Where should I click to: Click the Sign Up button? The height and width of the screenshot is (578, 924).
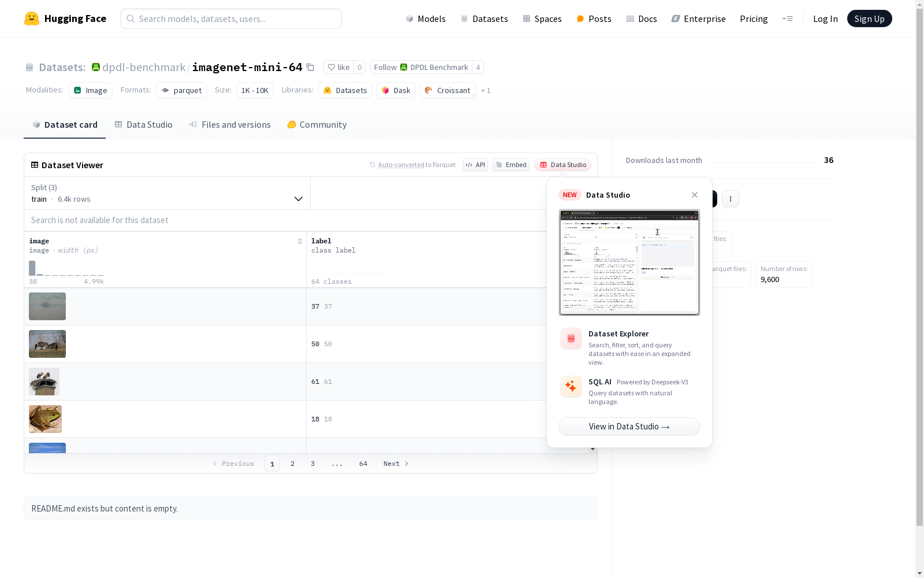pyautogui.click(x=869, y=18)
